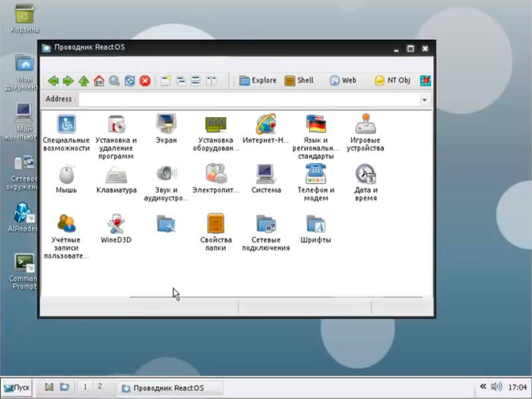Open the Registry icon at toolbar end
The height and width of the screenshot is (399, 532).
coord(425,80)
